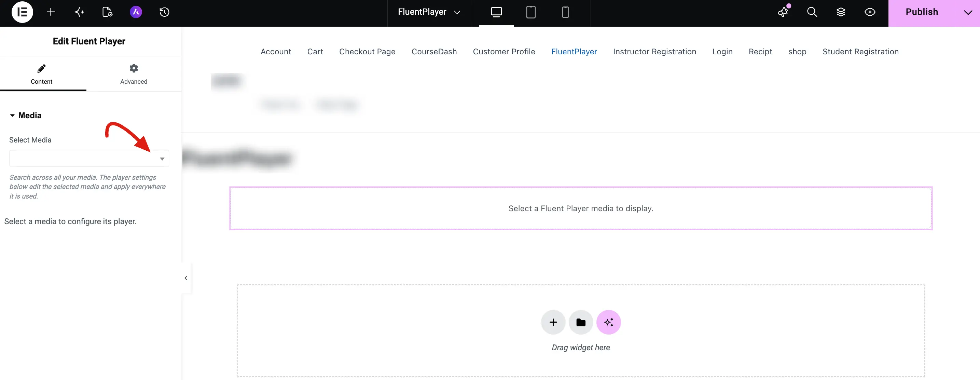Open the Elementor logo menu
Image resolution: width=980 pixels, height=380 pixels.
(x=22, y=12)
